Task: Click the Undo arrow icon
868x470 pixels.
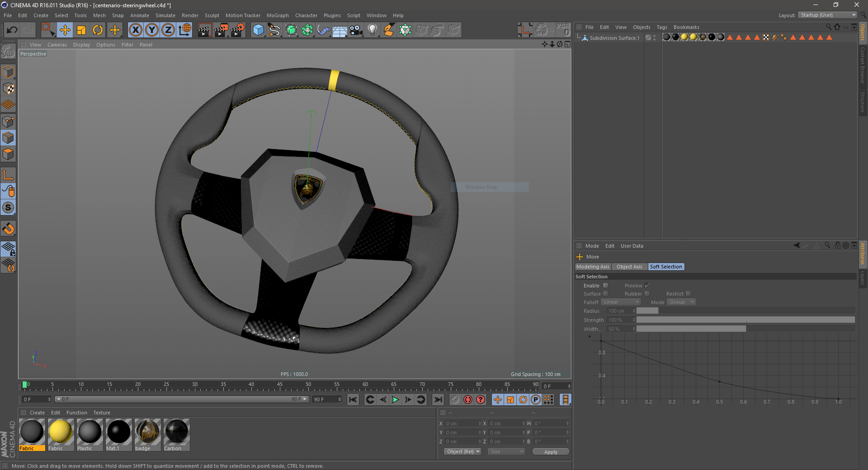Action: coord(12,30)
